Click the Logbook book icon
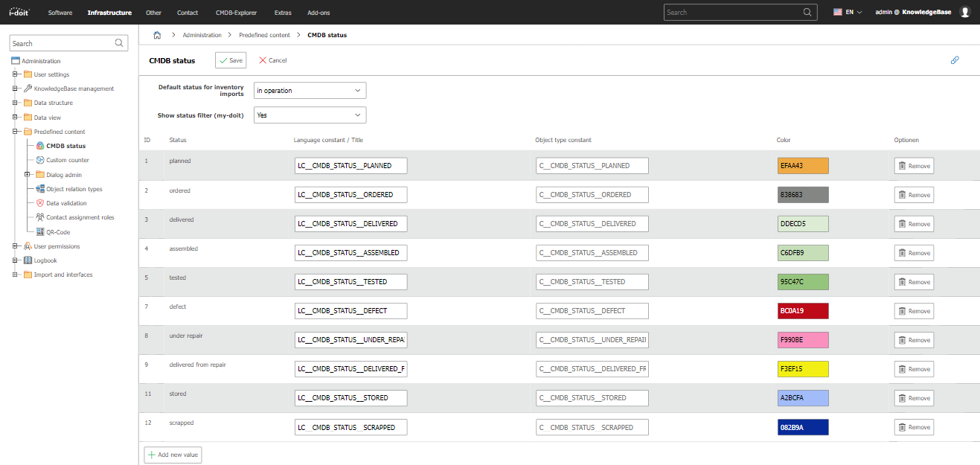Image resolution: width=980 pixels, height=465 pixels. click(28, 260)
